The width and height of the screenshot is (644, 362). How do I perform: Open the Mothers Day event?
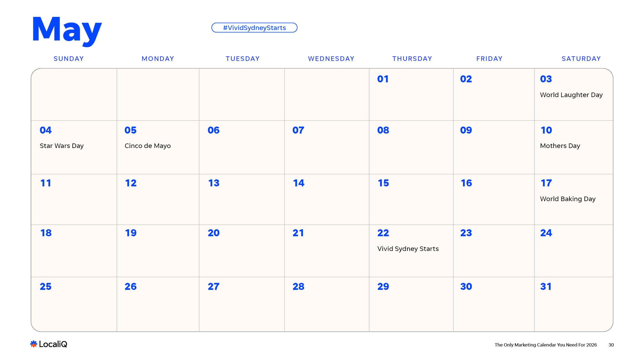coord(560,146)
